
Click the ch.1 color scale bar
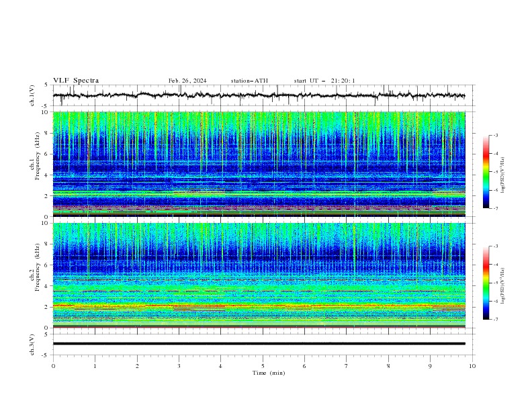pos(486,172)
